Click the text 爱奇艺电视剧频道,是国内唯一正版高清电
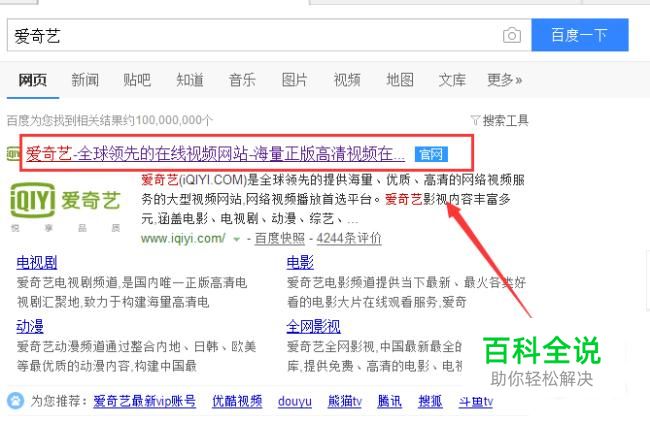 [132, 283]
